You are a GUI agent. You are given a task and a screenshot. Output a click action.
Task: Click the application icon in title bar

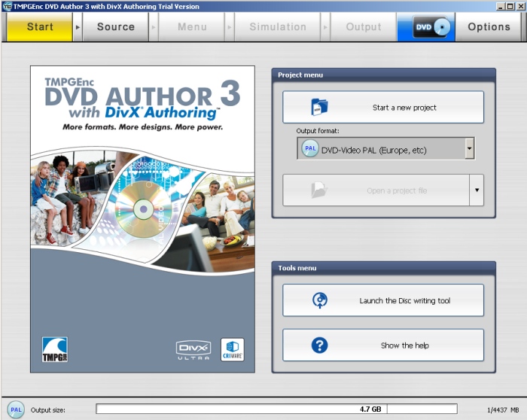[7, 6]
